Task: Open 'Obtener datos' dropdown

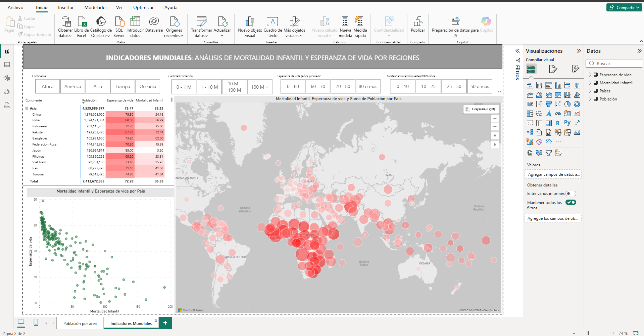Action: [x=65, y=33]
